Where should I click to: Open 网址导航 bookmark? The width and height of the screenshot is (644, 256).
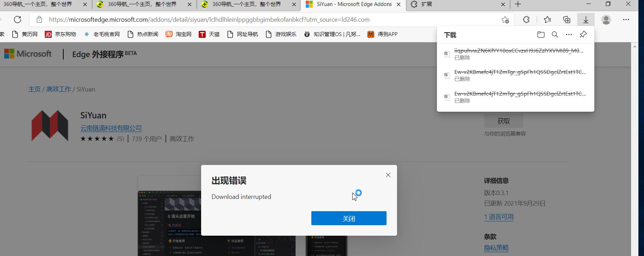pyautogui.click(x=242, y=34)
